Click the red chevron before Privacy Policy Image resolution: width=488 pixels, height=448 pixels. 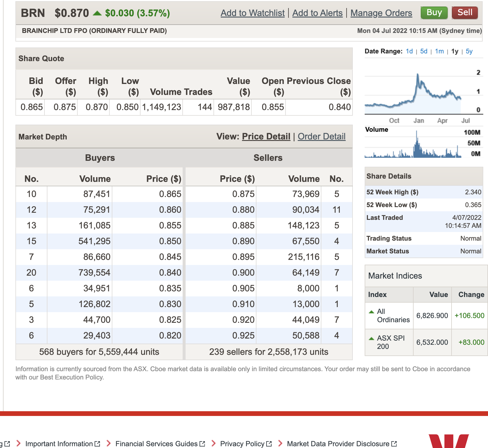tap(214, 444)
